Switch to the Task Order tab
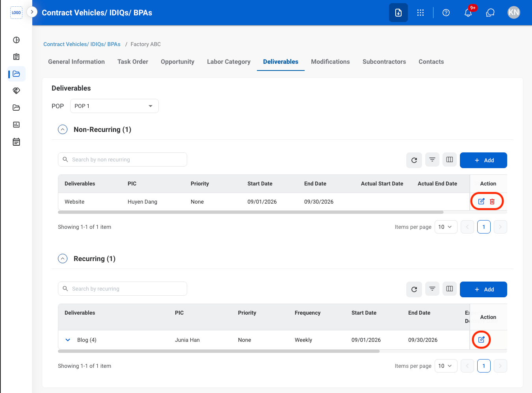The image size is (532, 393). 133,62
